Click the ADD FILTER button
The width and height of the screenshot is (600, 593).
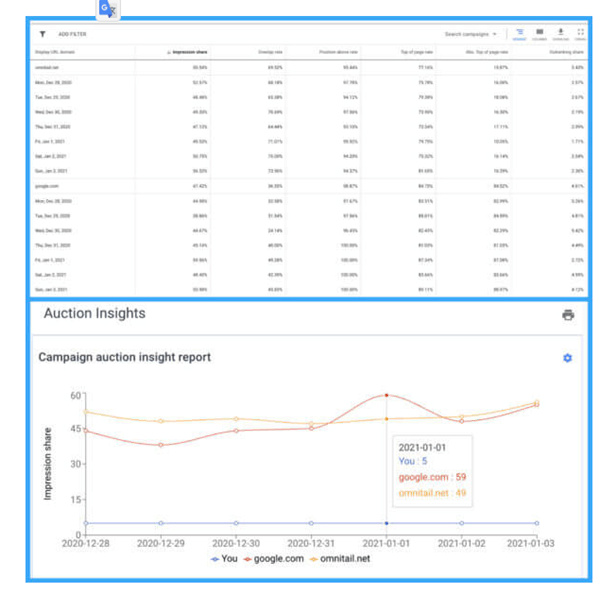pyautogui.click(x=71, y=34)
